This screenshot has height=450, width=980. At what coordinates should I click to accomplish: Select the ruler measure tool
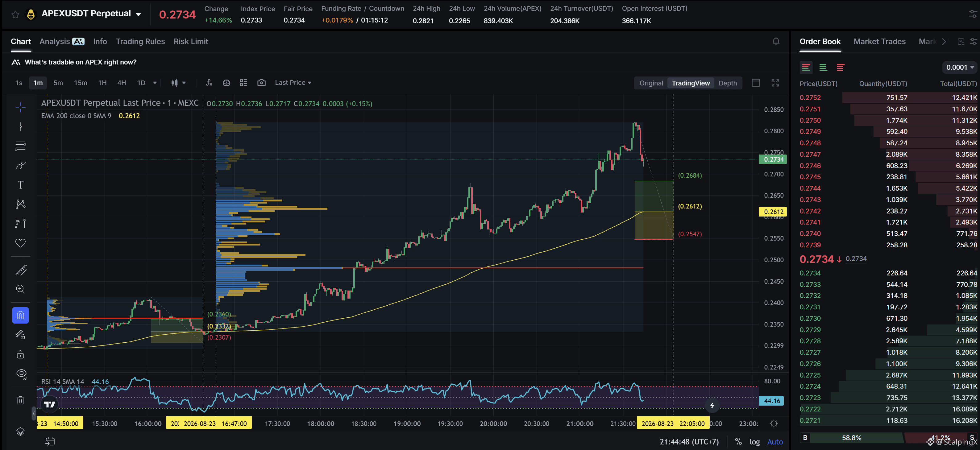(21, 270)
